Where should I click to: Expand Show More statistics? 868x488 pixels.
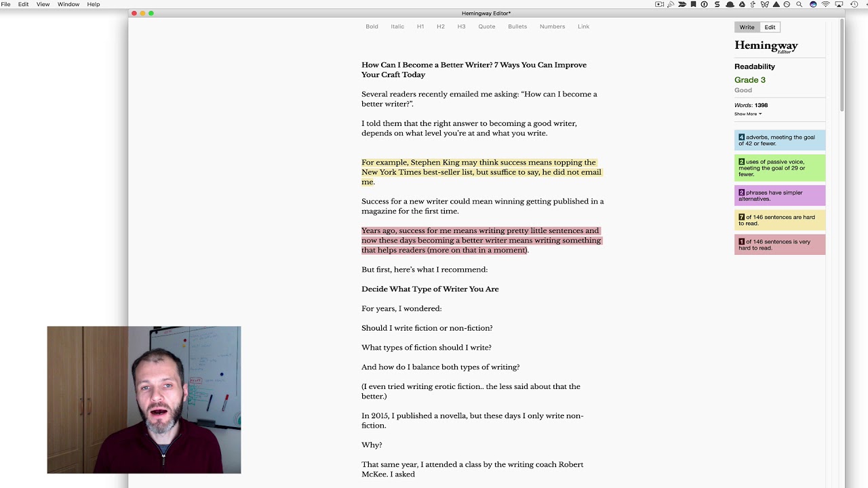(x=748, y=114)
